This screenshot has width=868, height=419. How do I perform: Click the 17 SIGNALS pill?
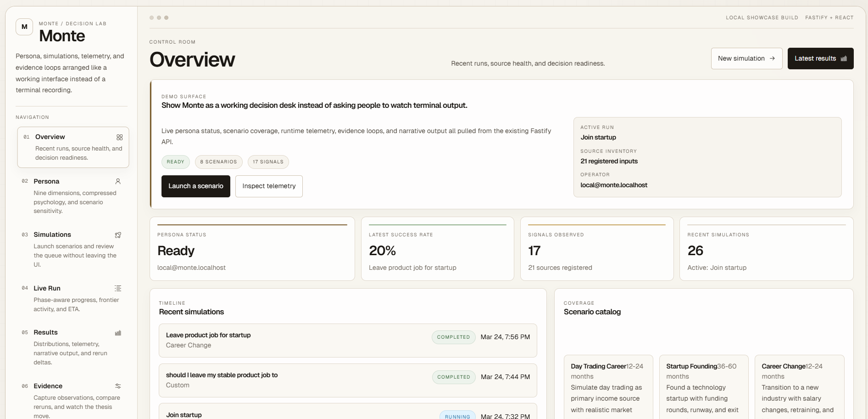click(268, 162)
